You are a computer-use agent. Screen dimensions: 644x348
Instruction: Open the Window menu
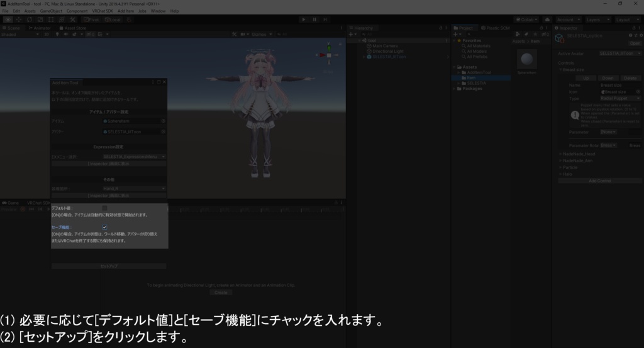click(158, 11)
